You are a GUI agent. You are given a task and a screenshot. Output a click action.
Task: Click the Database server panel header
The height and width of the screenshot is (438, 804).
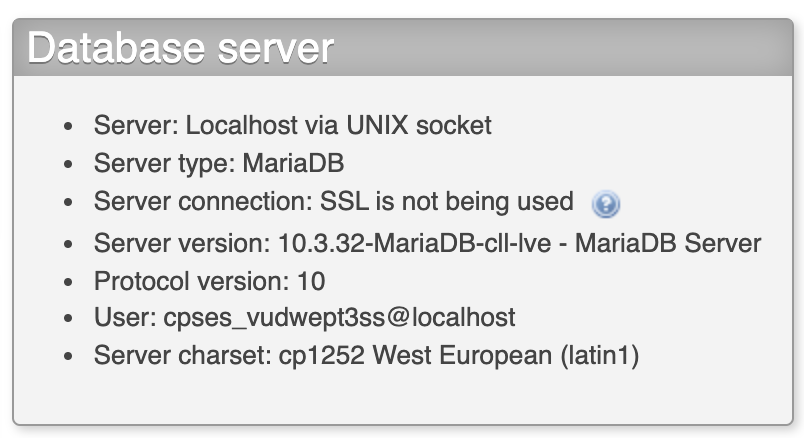click(403, 48)
